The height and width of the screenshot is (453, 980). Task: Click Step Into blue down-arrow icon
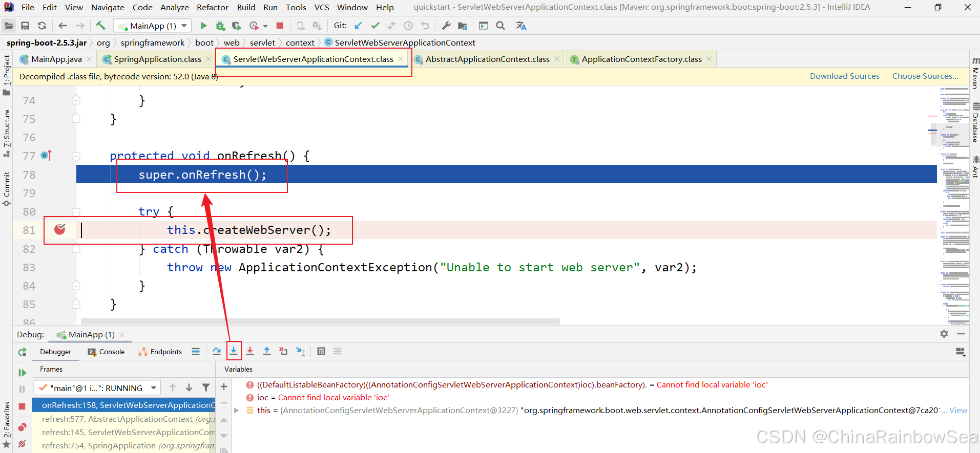pos(234,351)
